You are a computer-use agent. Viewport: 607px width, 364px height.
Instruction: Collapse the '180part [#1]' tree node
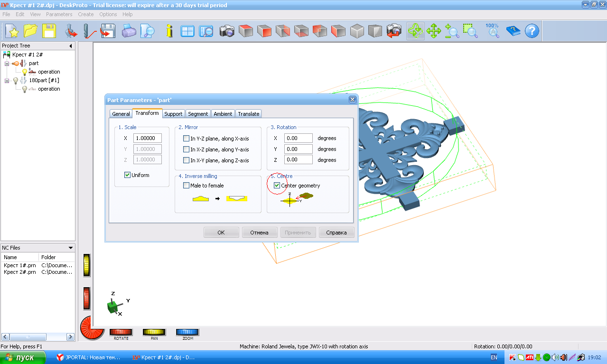tap(7, 81)
